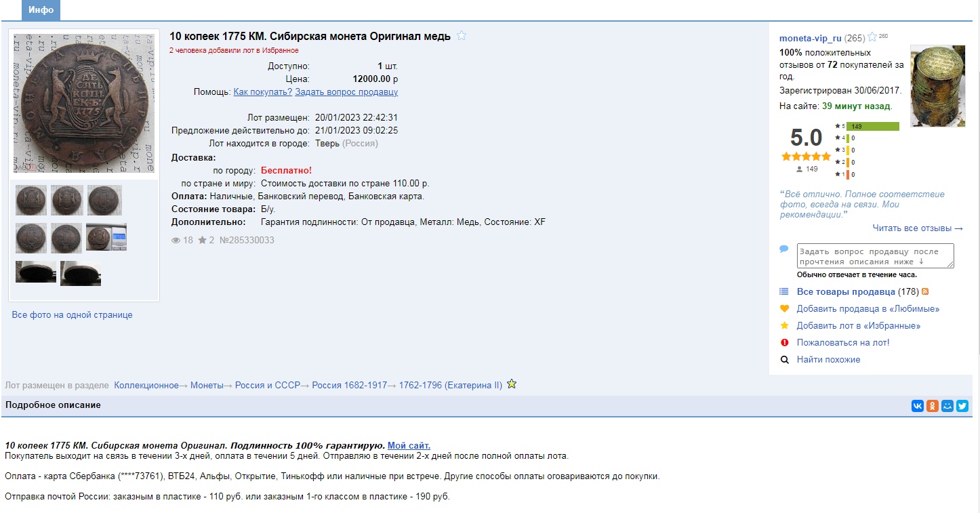Share the lot via VK icon
This screenshot has width=980, height=513.
(918, 406)
